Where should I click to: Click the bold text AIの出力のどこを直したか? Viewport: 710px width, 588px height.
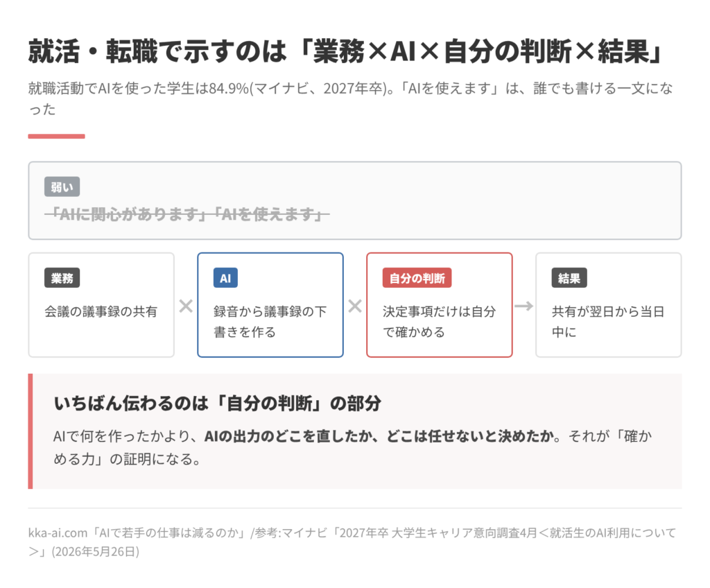(x=289, y=436)
